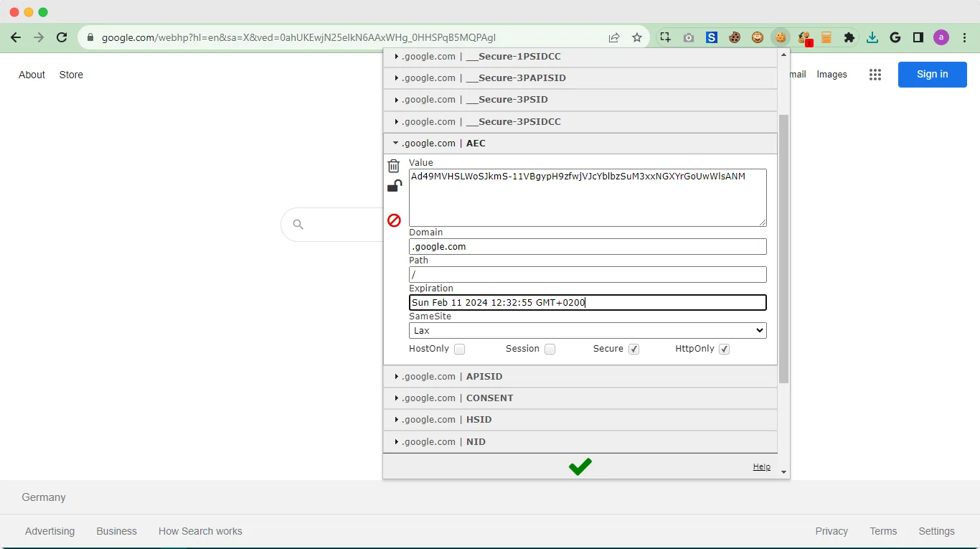Click the active EditThisCookie extension icon
The image size is (980, 549).
pos(781,37)
